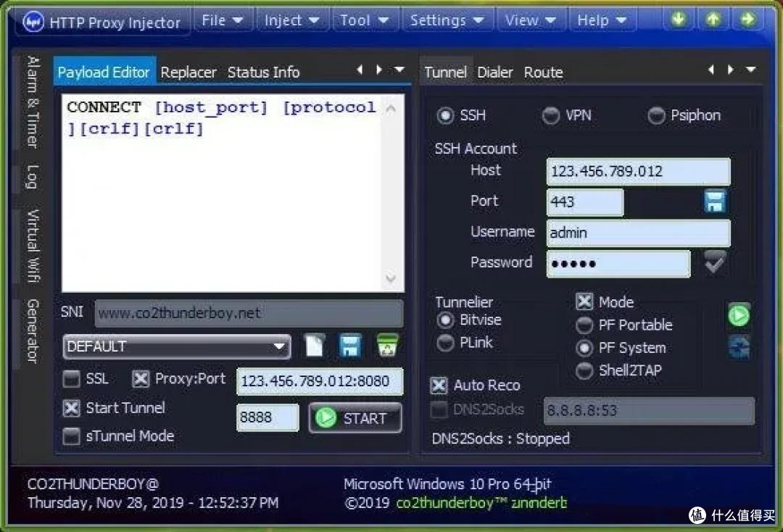Enable the SSL checkbox
This screenshot has width=783, height=532.
tap(71, 379)
